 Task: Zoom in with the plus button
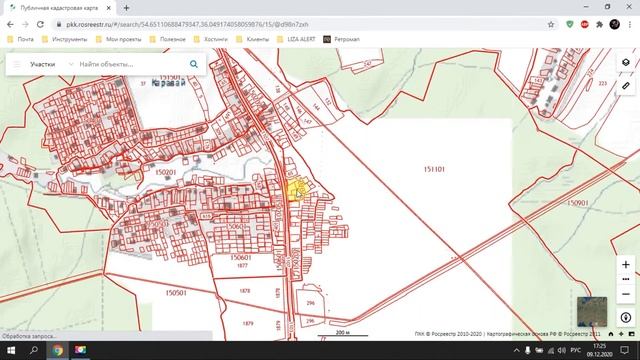point(626,264)
